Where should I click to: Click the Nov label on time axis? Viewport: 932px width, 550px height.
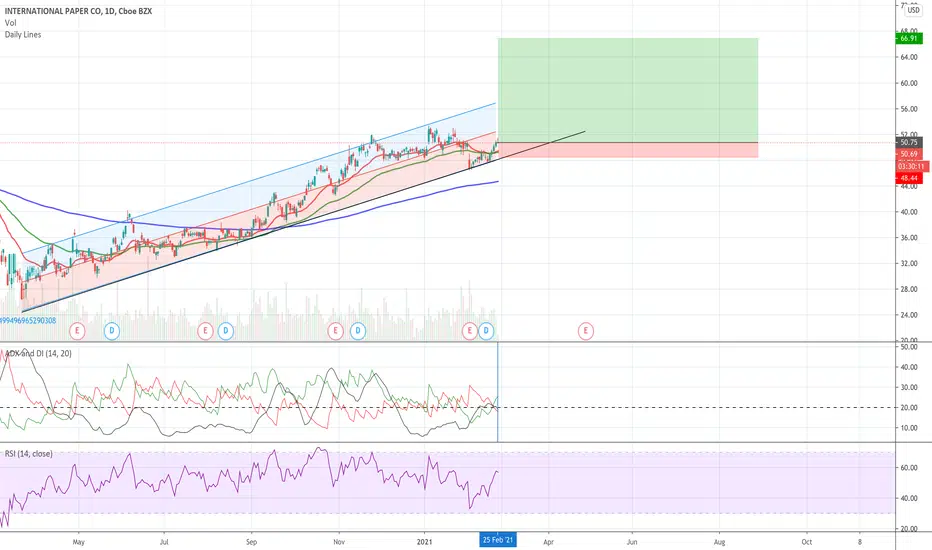point(339,542)
